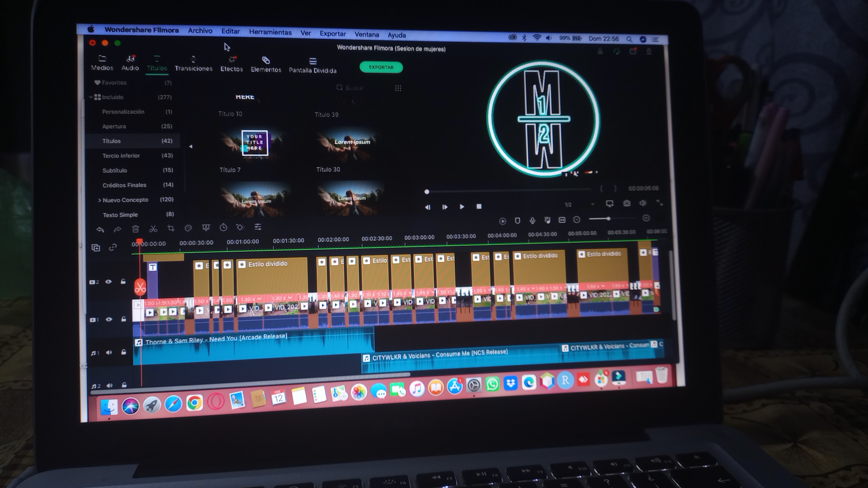Image resolution: width=868 pixels, height=488 pixels.
Task: Collapse the sidebar with the left arrow
Action: 191,146
